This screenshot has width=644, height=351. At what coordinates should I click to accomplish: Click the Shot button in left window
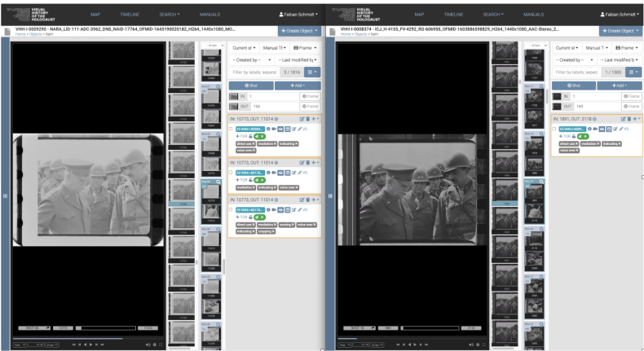coord(251,86)
